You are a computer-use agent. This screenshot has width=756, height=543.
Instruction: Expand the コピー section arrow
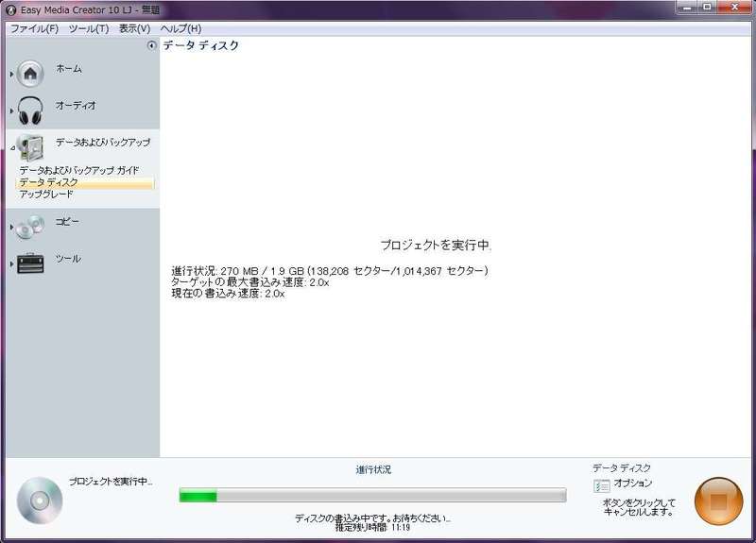point(11,227)
